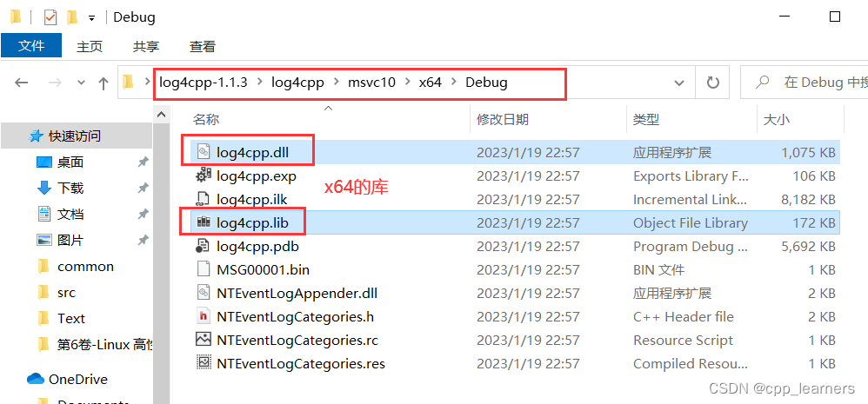The height and width of the screenshot is (404, 868).
Task: Click the OneDrive cloud icon
Action: pyautogui.click(x=36, y=379)
